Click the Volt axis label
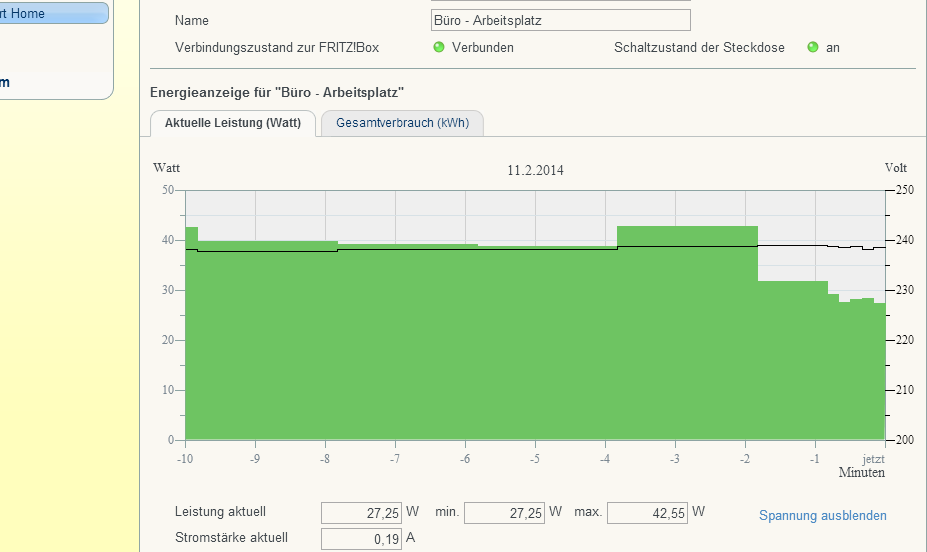This screenshot has height=552, width=927. click(x=895, y=168)
